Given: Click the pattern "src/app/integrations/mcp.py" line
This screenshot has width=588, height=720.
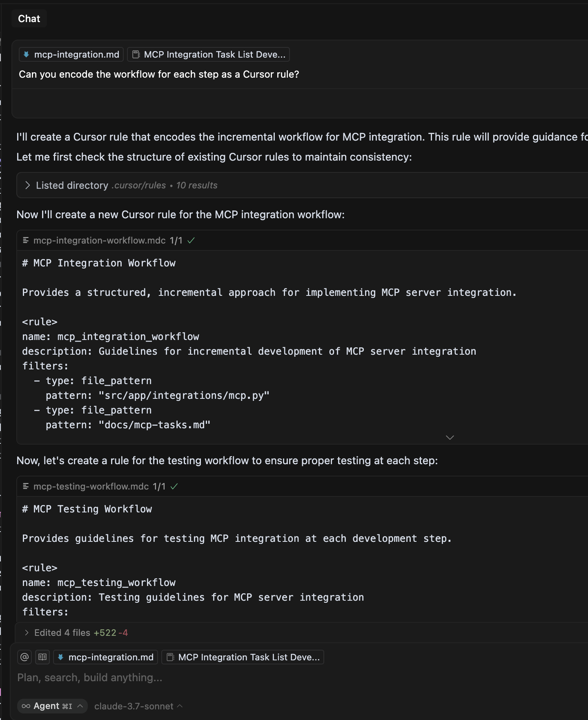Looking at the screenshot, I should coord(158,396).
